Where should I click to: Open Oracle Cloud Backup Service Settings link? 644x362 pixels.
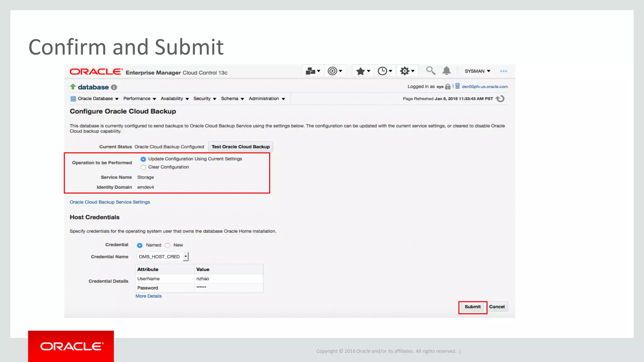(x=110, y=202)
